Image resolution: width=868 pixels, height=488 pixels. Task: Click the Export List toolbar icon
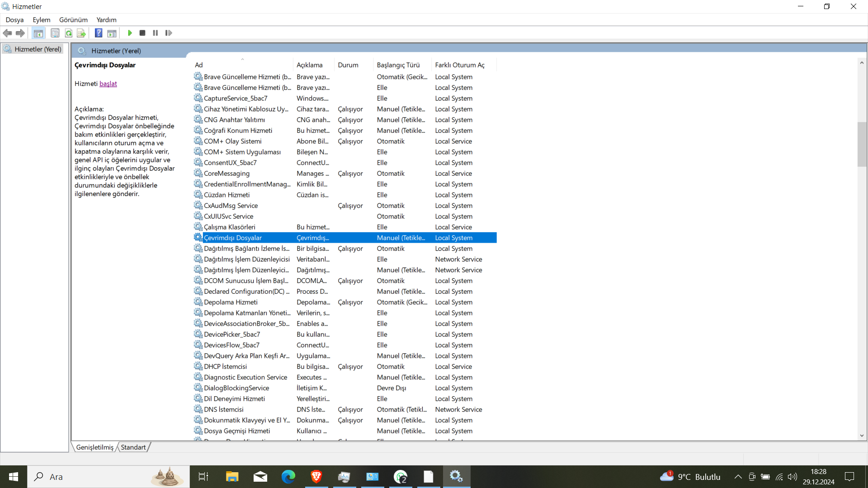point(81,33)
